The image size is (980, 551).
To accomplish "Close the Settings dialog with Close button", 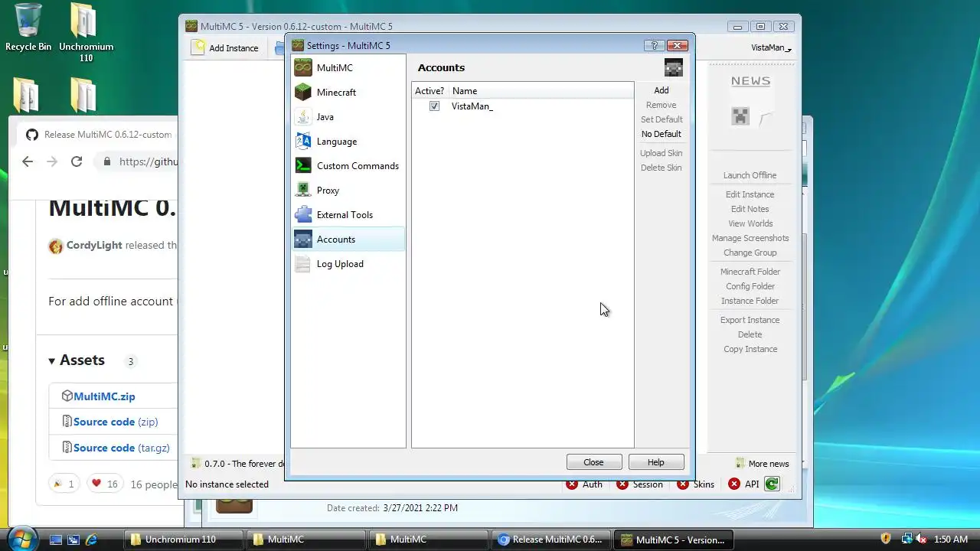I will [594, 462].
